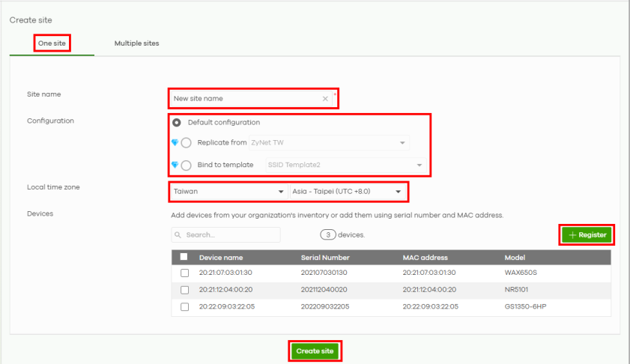
Task: Click into the devices Search field
Action: (x=230, y=235)
